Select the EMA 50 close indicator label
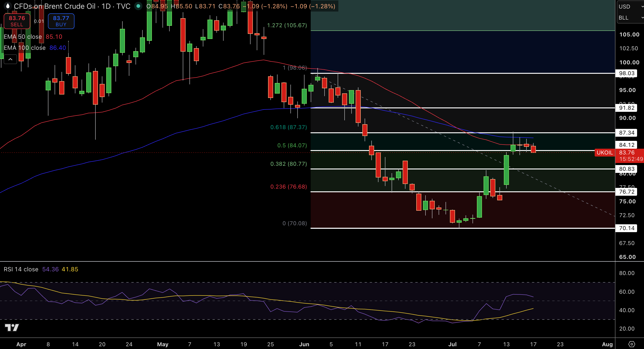Image resolution: width=644 pixels, height=349 pixels. click(x=23, y=37)
